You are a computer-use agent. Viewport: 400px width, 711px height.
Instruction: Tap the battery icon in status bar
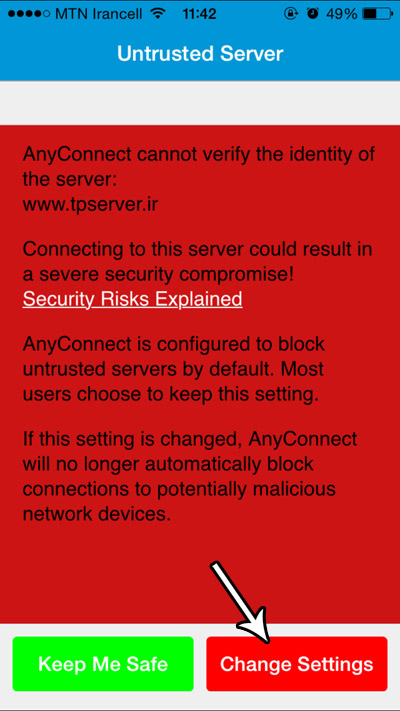click(378, 14)
